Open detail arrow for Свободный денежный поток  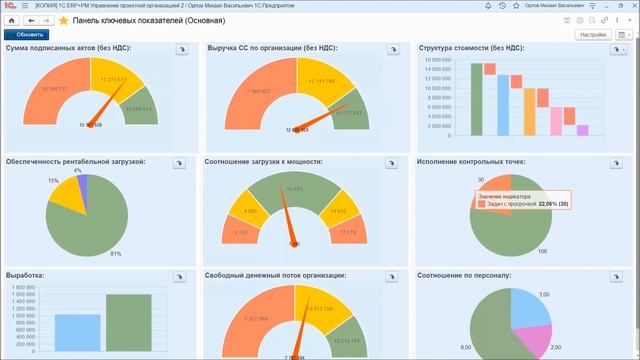[391, 277]
